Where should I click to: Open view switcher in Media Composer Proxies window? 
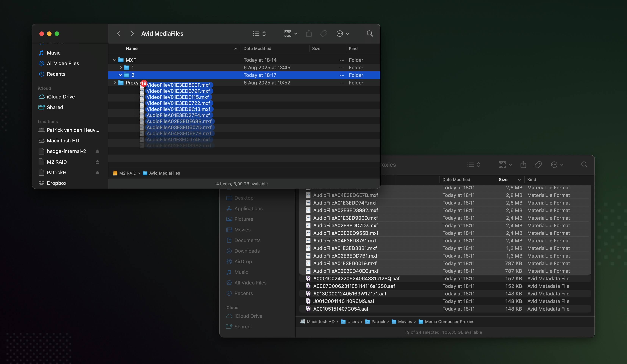click(x=474, y=165)
